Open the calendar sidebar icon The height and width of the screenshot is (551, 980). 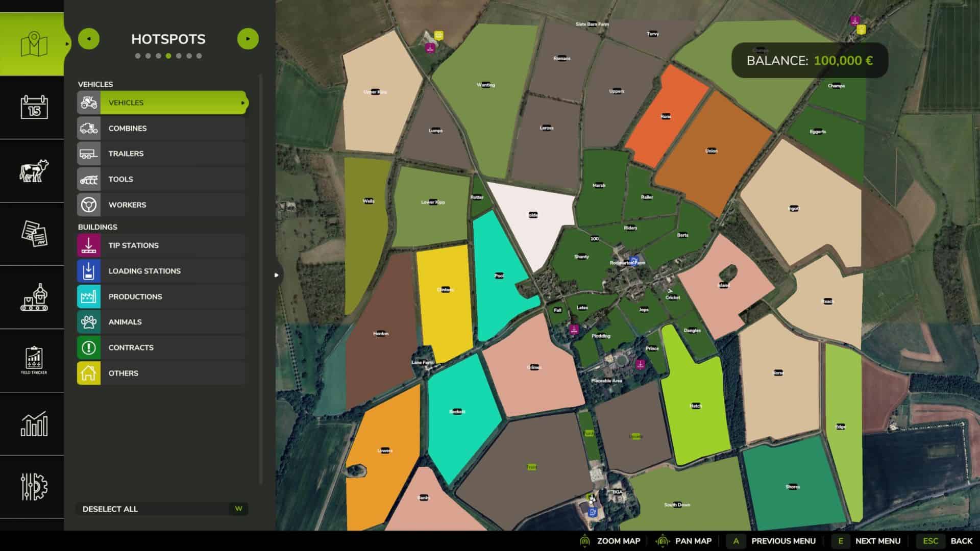[34, 107]
